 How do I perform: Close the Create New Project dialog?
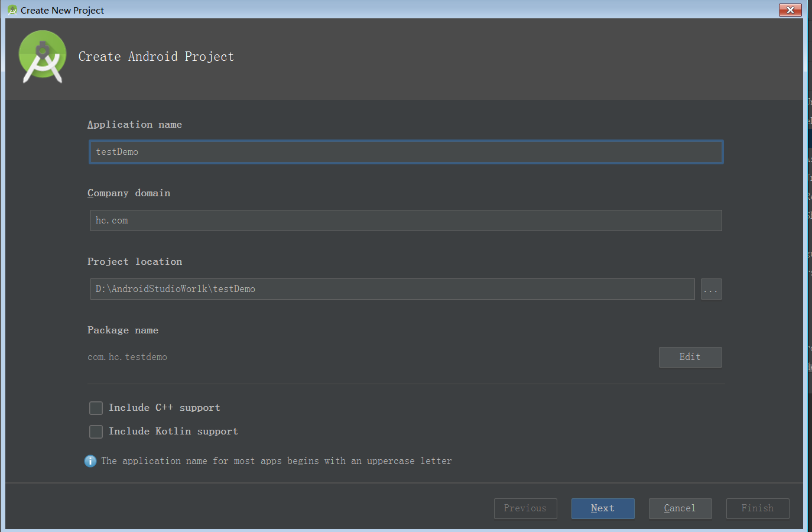[790, 10]
